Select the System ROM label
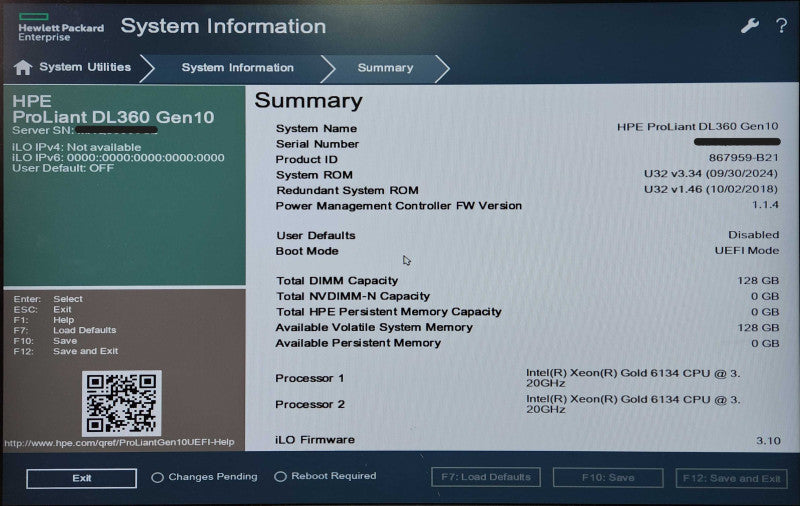Screen dimensions: 800x506 pos(314,175)
